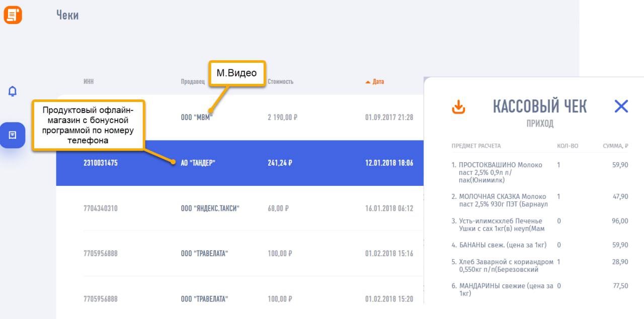
Task: Sort receipts by Продавец column
Action: pyautogui.click(x=193, y=81)
